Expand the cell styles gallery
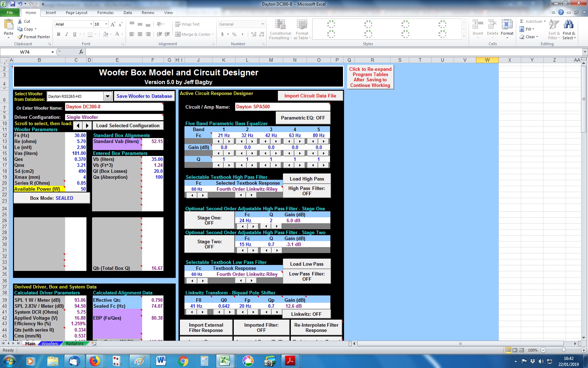Image resolution: width=588 pixels, height=368 pixels. point(464,36)
